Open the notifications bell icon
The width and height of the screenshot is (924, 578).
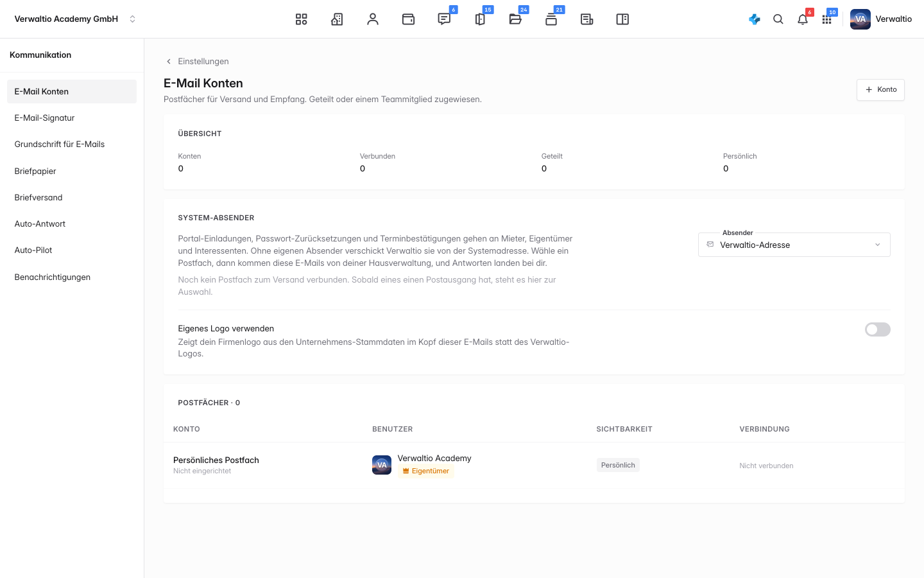coord(803,19)
